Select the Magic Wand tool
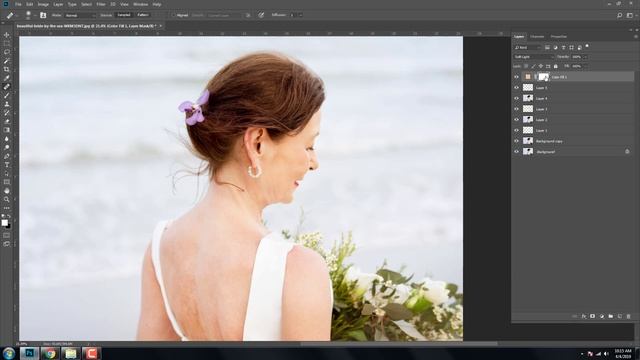 [x=7, y=61]
